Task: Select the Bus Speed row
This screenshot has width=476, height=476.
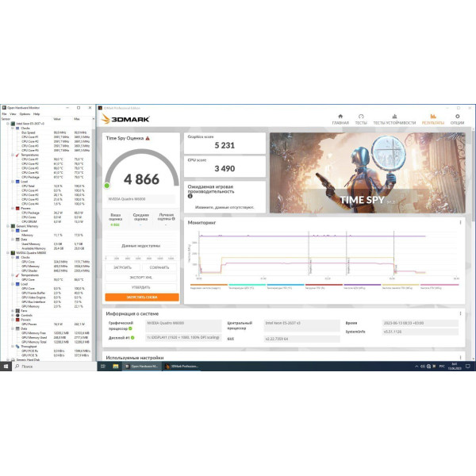Action: pos(47,132)
